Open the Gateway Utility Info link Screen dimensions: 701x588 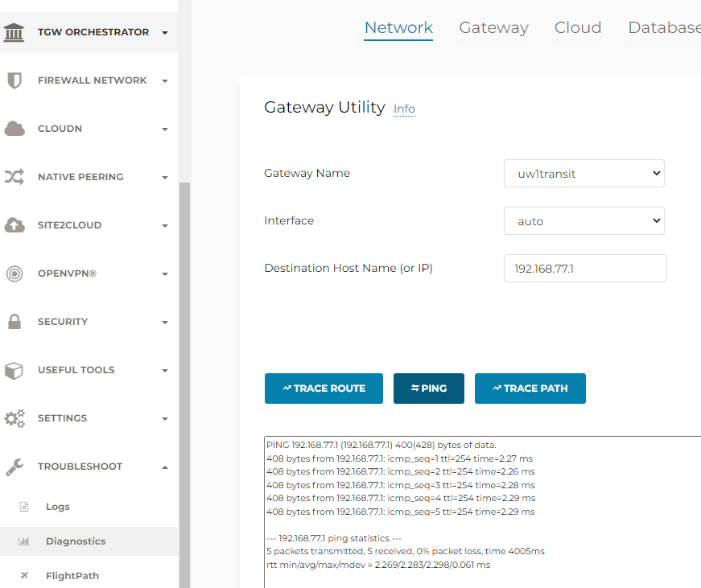[x=404, y=109]
